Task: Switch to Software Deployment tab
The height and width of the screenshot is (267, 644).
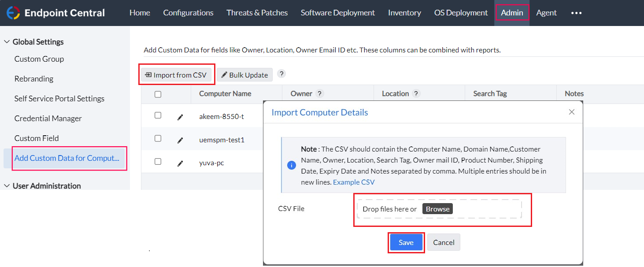Action: coord(338,13)
